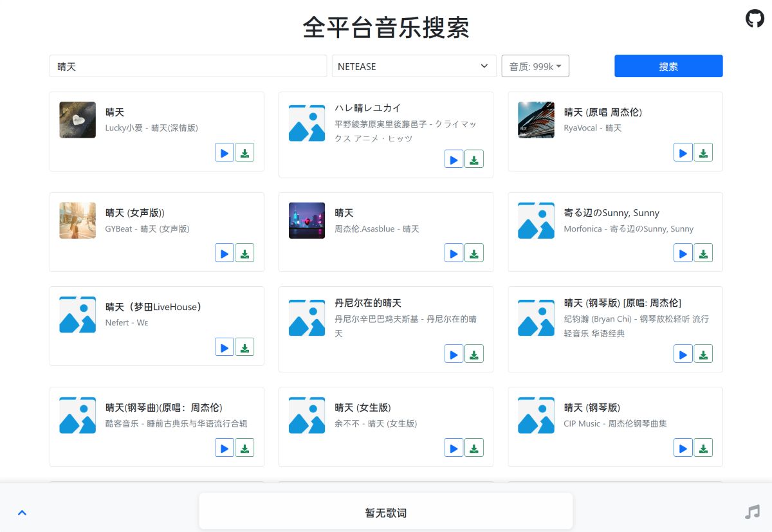
Task: Click placeholder cover of 寄る辺のSunny, Sunny
Action: click(536, 221)
